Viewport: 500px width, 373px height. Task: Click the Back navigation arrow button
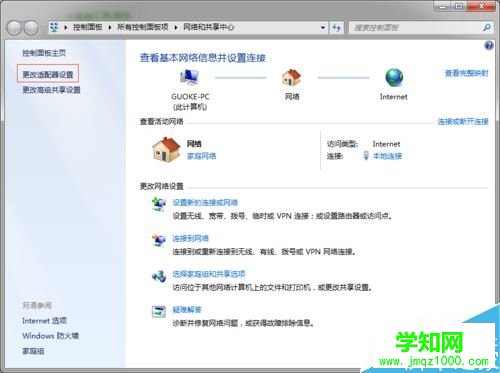pyautogui.click(x=14, y=28)
